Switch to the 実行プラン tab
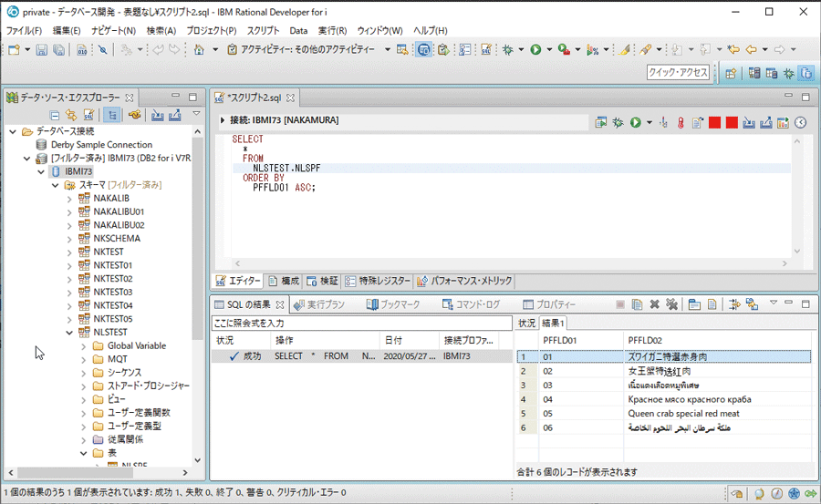Screen dimensions: 821x504 [319, 304]
